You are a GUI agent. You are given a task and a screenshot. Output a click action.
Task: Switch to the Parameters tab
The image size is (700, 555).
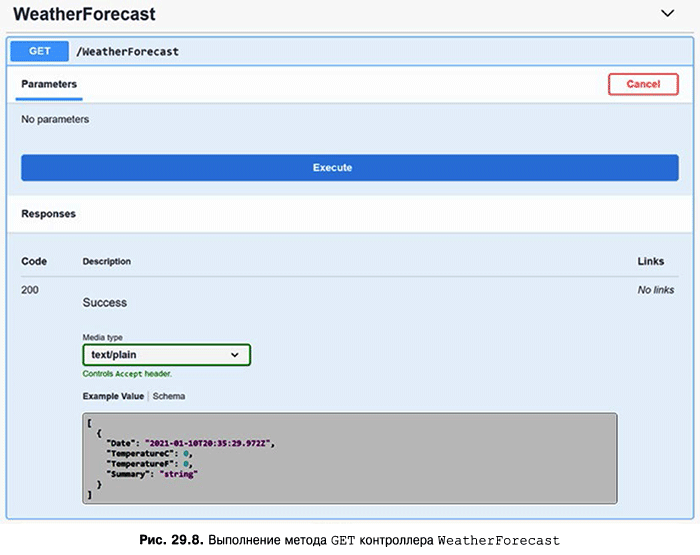(x=49, y=84)
